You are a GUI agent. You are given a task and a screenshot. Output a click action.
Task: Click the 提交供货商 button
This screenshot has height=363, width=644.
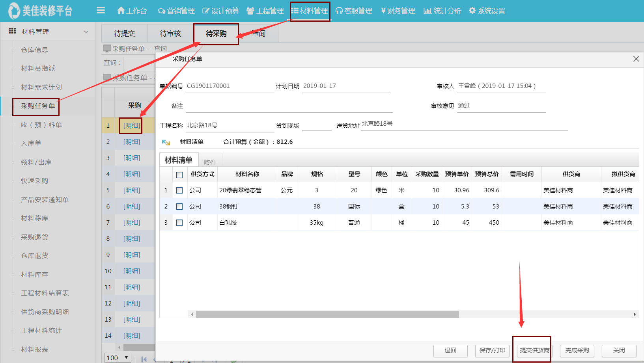(534, 350)
